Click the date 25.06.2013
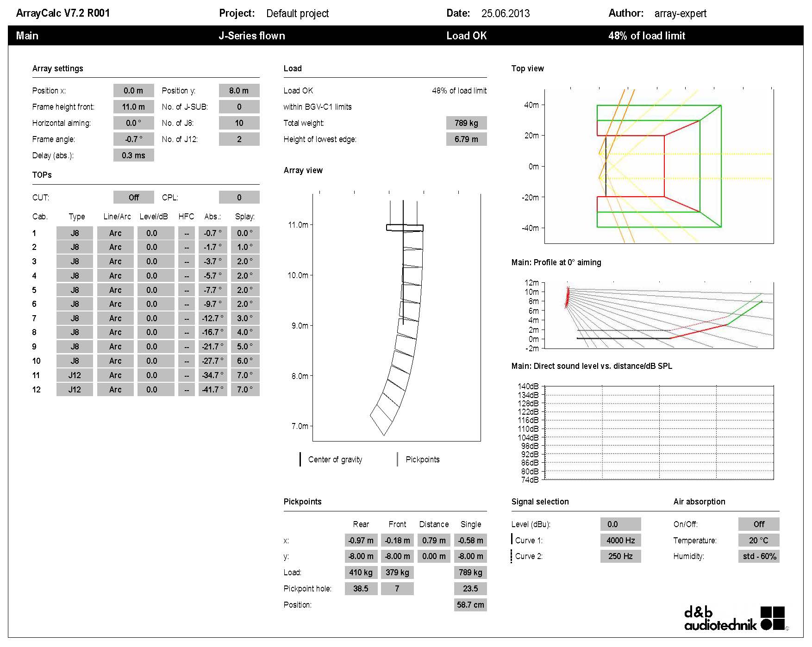This screenshot has height=647, width=812. (x=506, y=13)
